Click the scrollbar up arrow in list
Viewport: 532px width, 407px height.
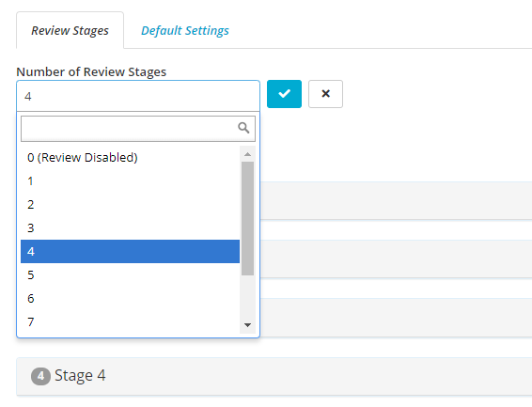coord(248,154)
